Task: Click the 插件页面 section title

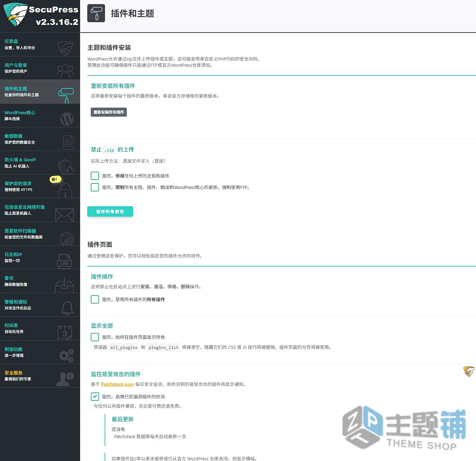Action: click(100, 245)
